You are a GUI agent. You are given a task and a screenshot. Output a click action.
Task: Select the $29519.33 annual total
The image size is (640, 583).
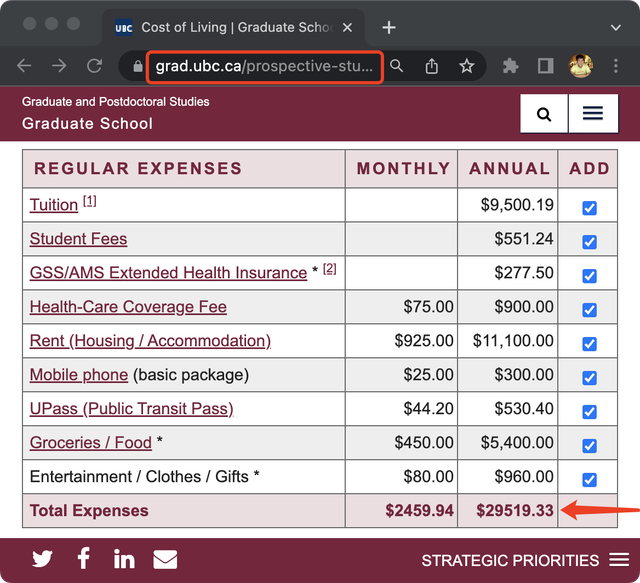pyautogui.click(x=515, y=511)
